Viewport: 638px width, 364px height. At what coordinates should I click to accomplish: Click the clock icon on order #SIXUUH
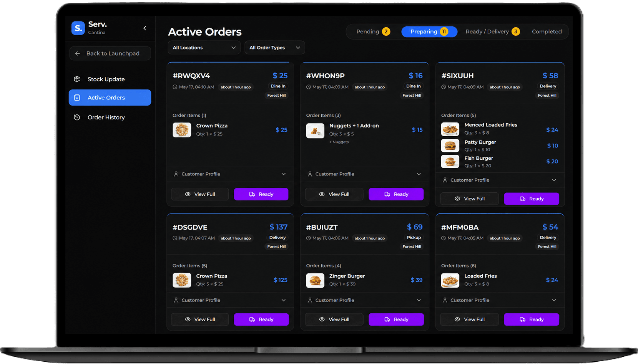(444, 87)
